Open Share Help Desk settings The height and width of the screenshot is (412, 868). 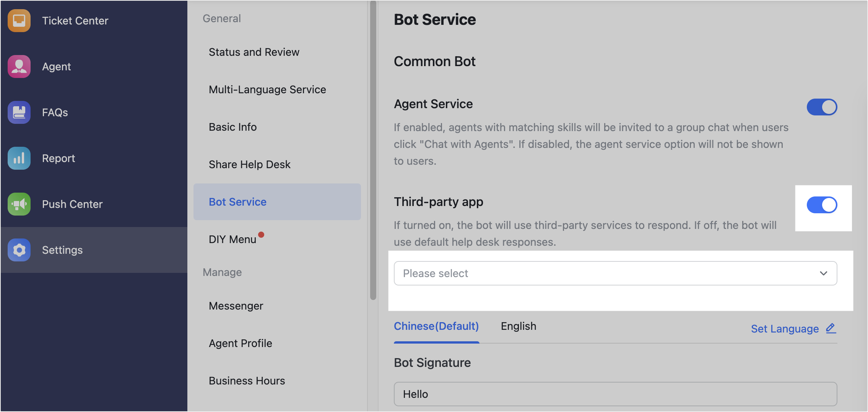coord(249,164)
